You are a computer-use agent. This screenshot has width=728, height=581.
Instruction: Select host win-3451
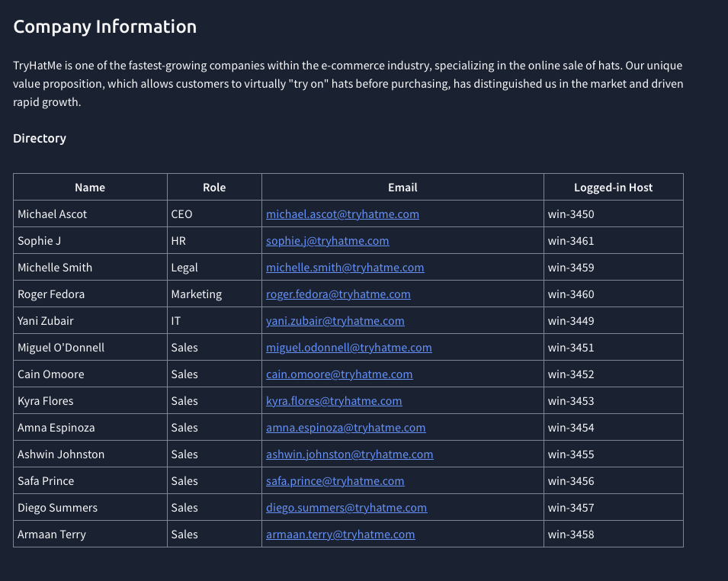(571, 348)
